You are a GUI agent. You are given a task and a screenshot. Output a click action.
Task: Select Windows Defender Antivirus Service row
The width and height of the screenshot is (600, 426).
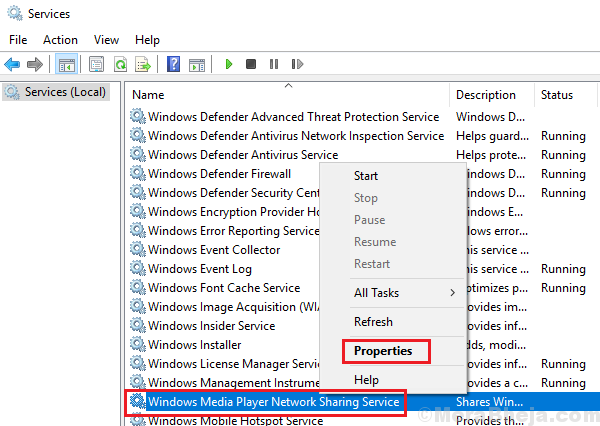[243, 155]
